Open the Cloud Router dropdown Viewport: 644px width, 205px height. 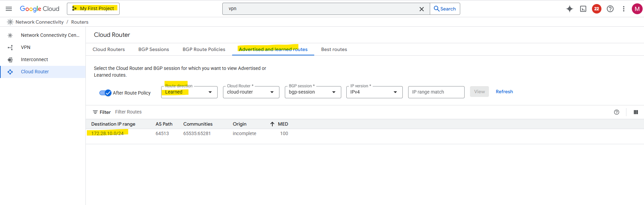251,92
